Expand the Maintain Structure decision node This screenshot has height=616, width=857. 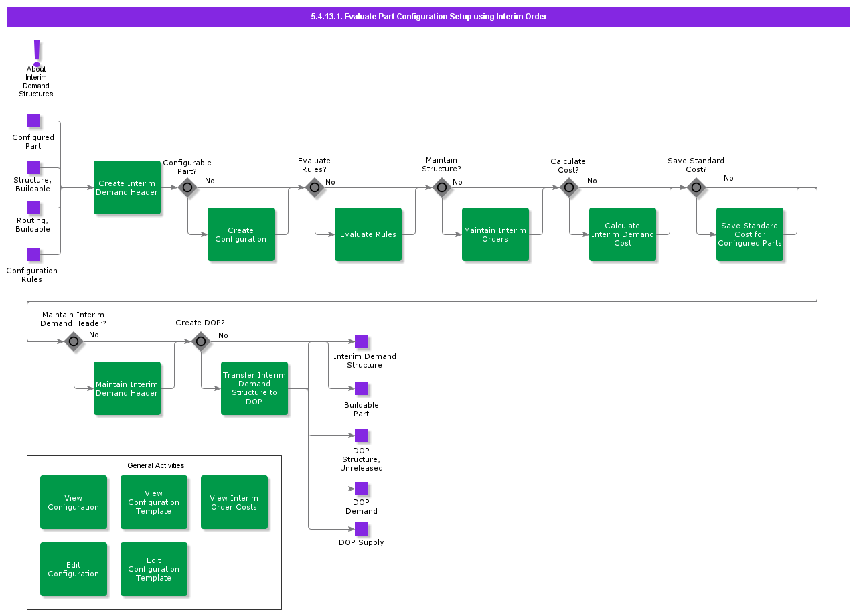[442, 188]
